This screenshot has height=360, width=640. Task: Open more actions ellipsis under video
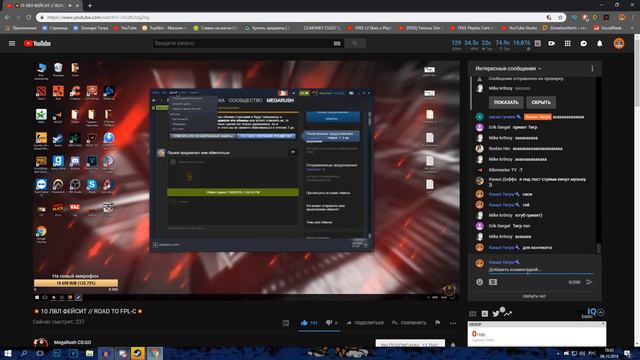point(453,323)
